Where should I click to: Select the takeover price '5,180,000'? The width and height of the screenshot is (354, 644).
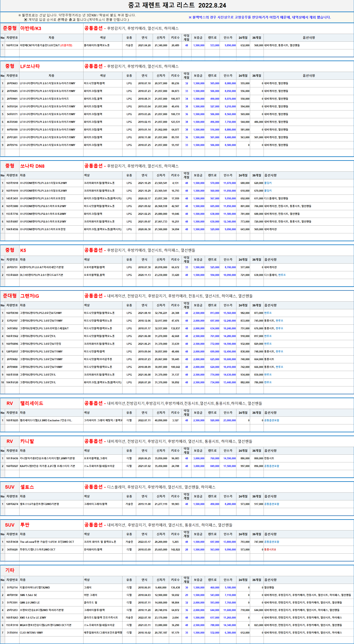230,588
